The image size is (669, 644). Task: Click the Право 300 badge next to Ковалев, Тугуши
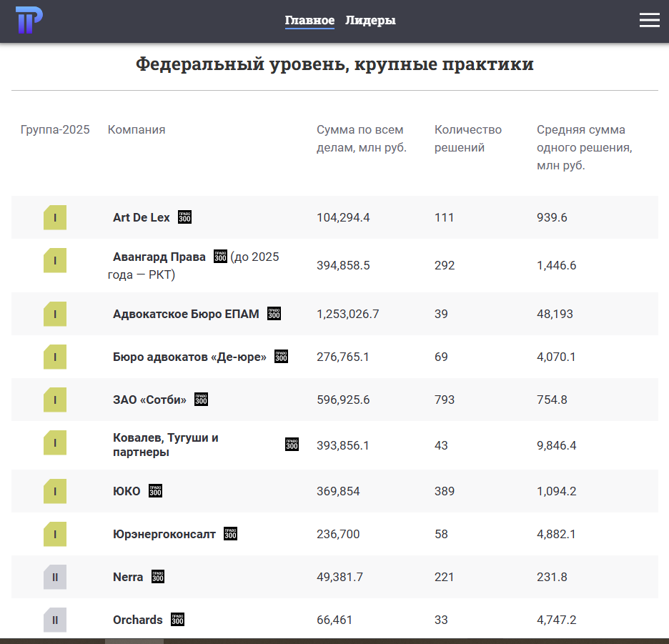click(292, 445)
